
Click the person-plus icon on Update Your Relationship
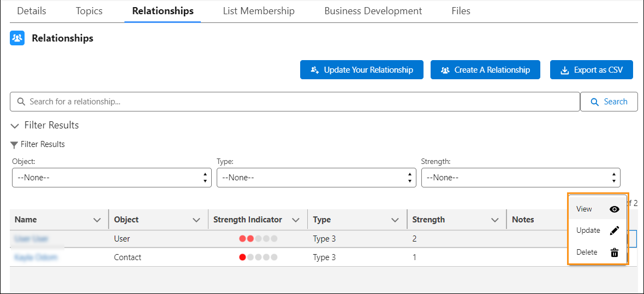click(315, 70)
